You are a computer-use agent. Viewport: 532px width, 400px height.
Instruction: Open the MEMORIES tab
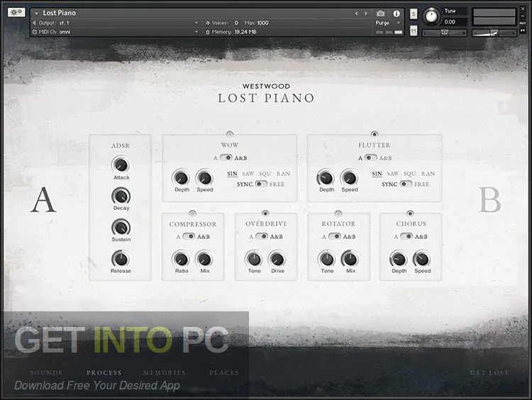(165, 372)
